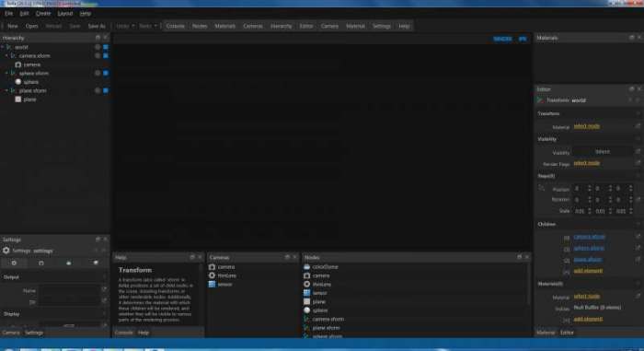
Task: Select the colorDome icon in Nodes panel
Action: (306, 266)
